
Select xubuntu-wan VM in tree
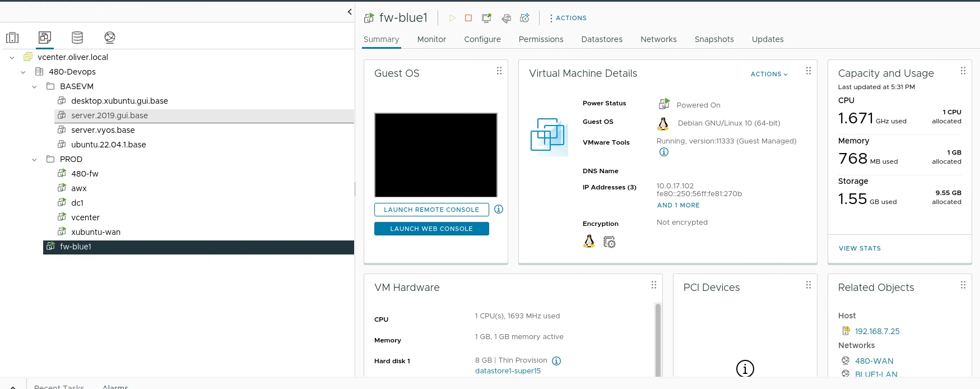(x=95, y=232)
